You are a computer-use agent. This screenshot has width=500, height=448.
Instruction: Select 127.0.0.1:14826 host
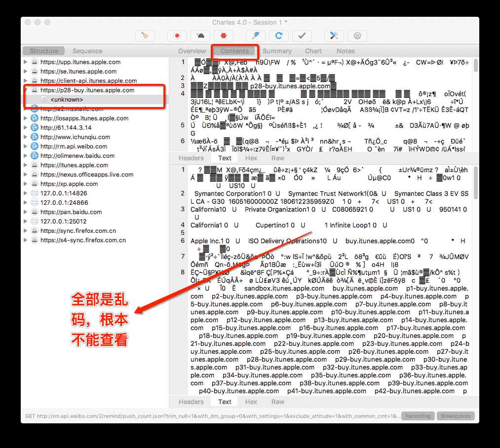pyautogui.click(x=64, y=193)
